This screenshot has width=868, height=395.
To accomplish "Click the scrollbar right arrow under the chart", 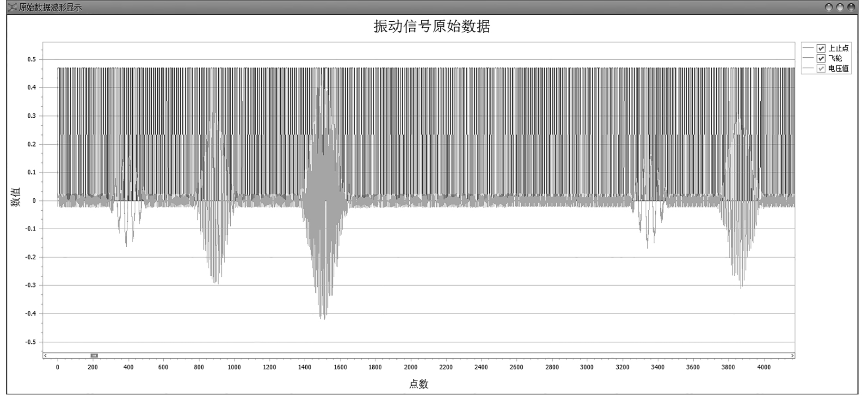I will click(792, 355).
